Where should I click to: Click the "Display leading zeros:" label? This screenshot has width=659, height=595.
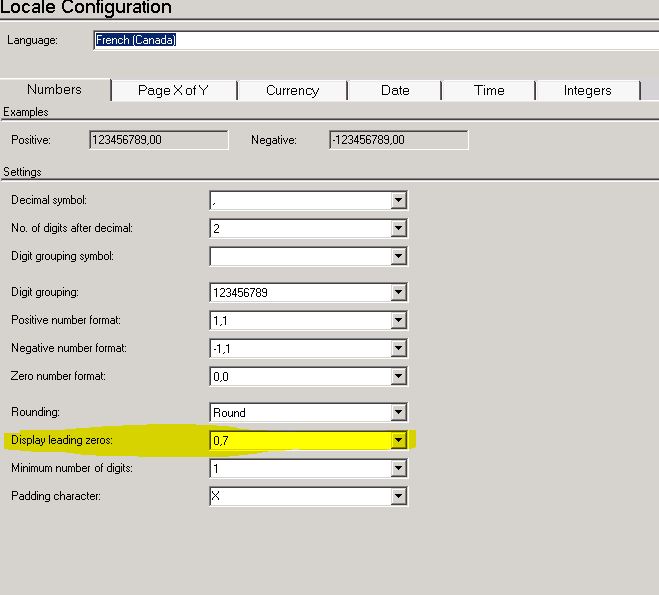click(x=62, y=440)
